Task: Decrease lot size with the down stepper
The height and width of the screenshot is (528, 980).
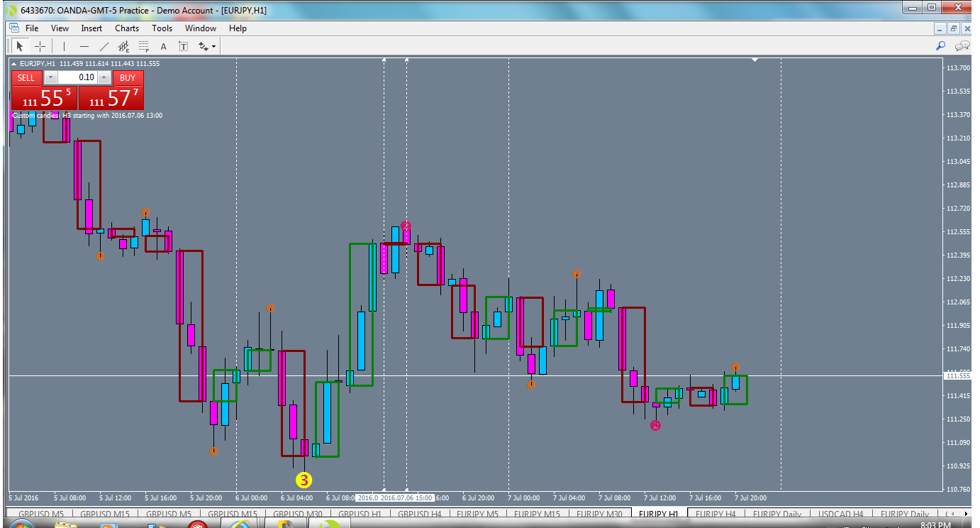Action: (50, 77)
